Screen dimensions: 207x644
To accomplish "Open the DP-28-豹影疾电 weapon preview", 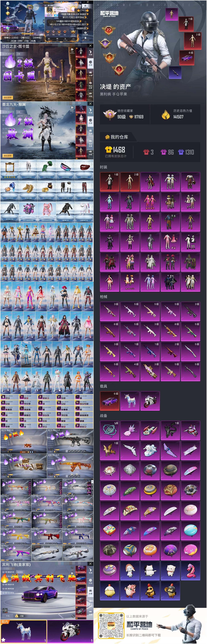I will [78, 487].
